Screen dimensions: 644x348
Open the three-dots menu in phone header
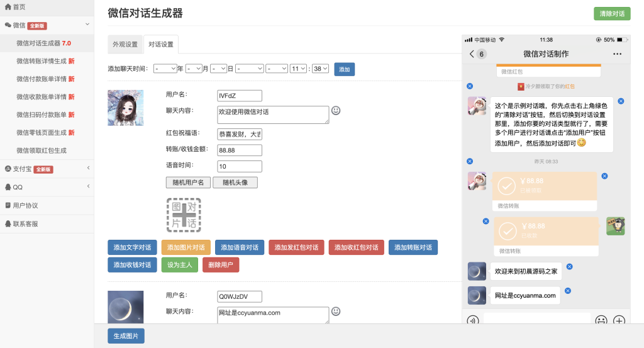pos(617,54)
